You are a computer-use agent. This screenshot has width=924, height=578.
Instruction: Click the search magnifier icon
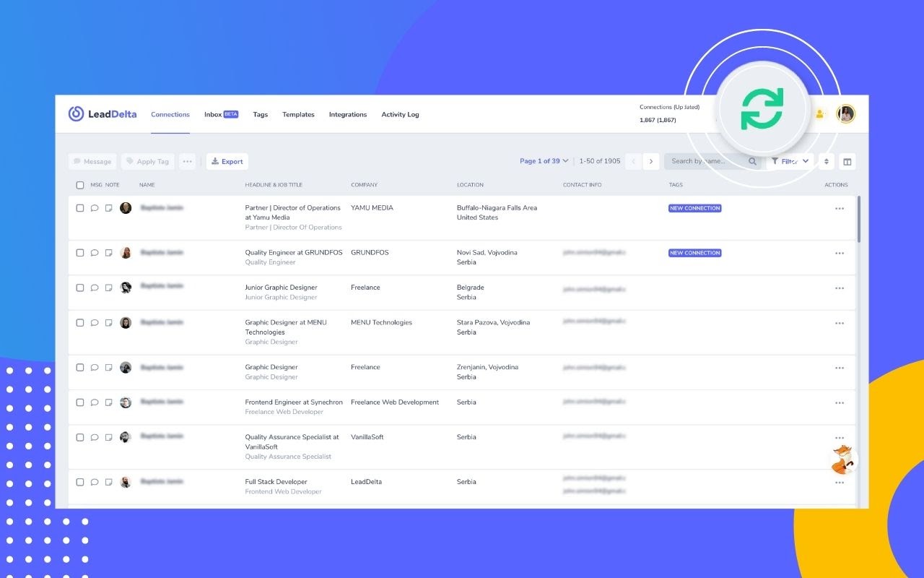click(x=753, y=162)
